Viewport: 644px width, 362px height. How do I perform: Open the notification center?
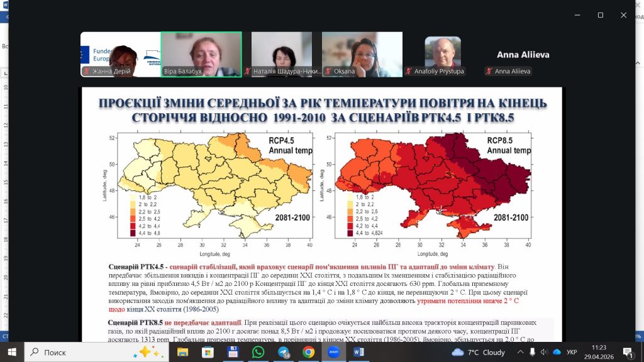[x=628, y=353]
